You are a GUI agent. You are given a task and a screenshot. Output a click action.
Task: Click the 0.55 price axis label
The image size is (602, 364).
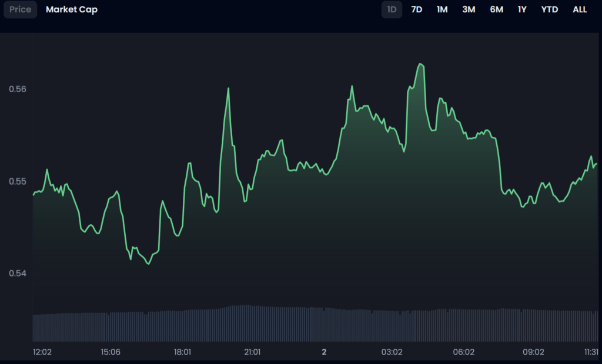click(17, 181)
